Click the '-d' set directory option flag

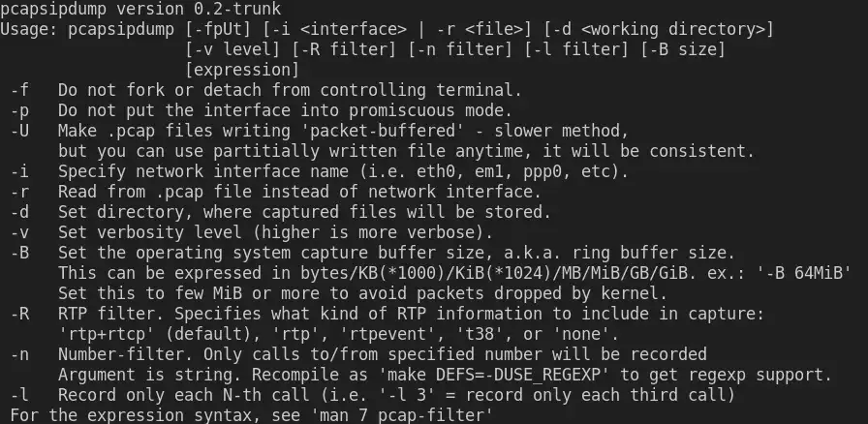point(19,212)
